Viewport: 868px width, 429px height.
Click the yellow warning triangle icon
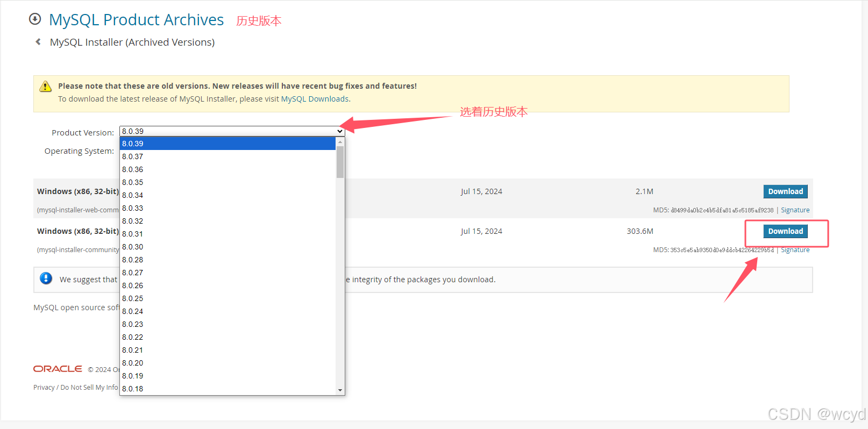click(46, 86)
